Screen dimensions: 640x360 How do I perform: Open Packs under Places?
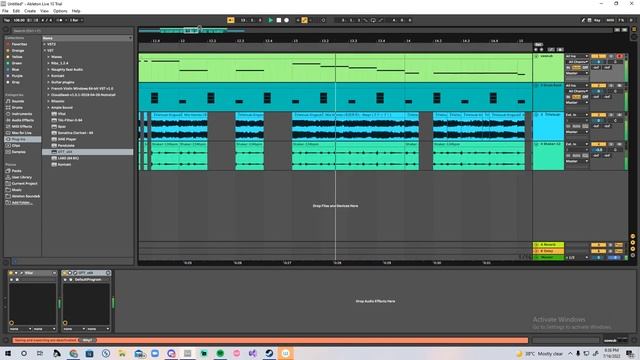pos(16,171)
